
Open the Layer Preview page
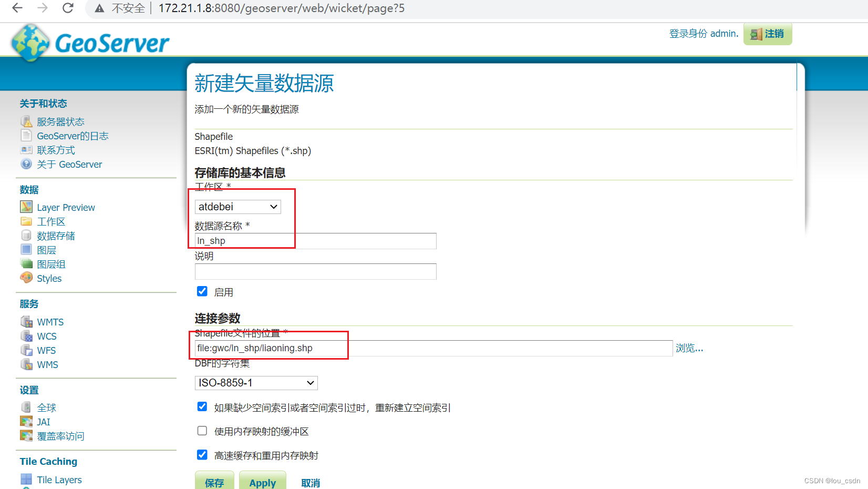point(65,207)
